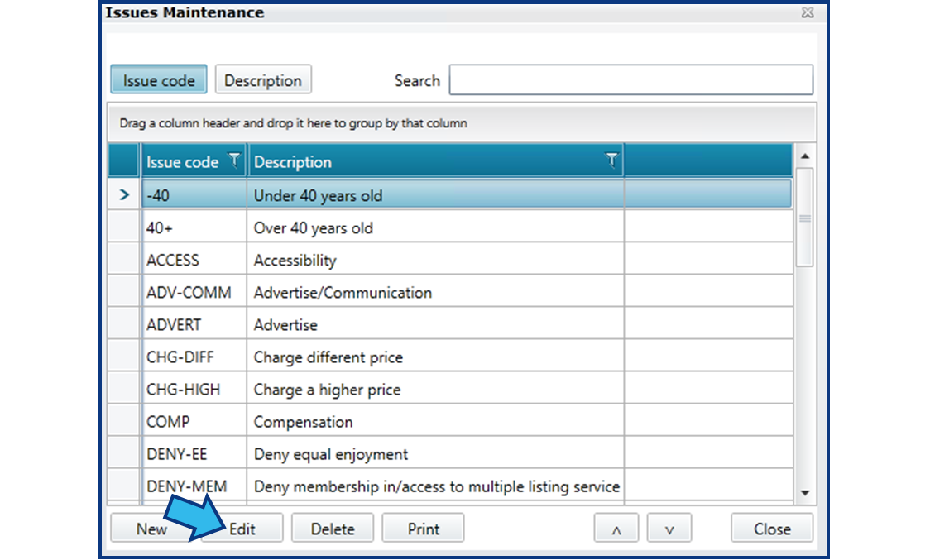Screen dimensions: 930x560
Task: Select the COMP issue code cell
Action: pos(194,422)
